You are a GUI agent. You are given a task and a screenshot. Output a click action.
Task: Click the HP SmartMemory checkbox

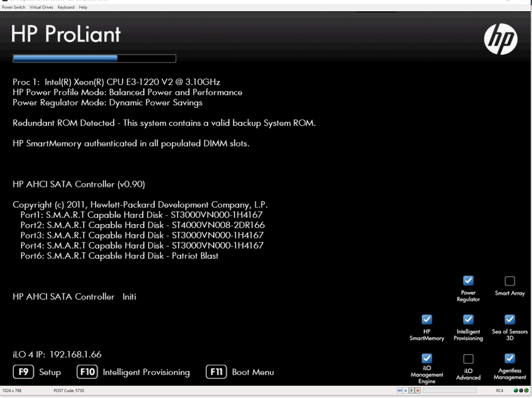(427, 319)
